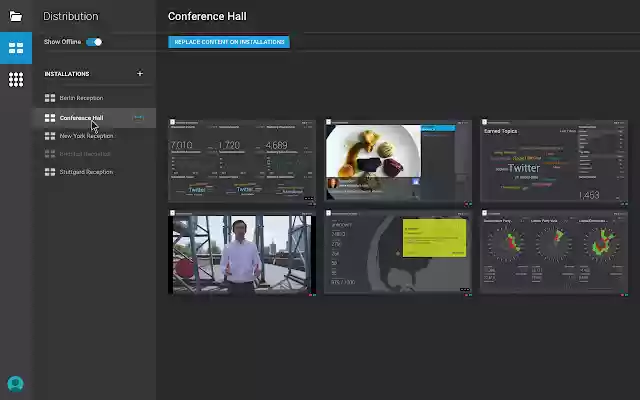The width and height of the screenshot is (640, 400).
Task: Open the food photo social post thumbnail
Action: click(x=398, y=161)
